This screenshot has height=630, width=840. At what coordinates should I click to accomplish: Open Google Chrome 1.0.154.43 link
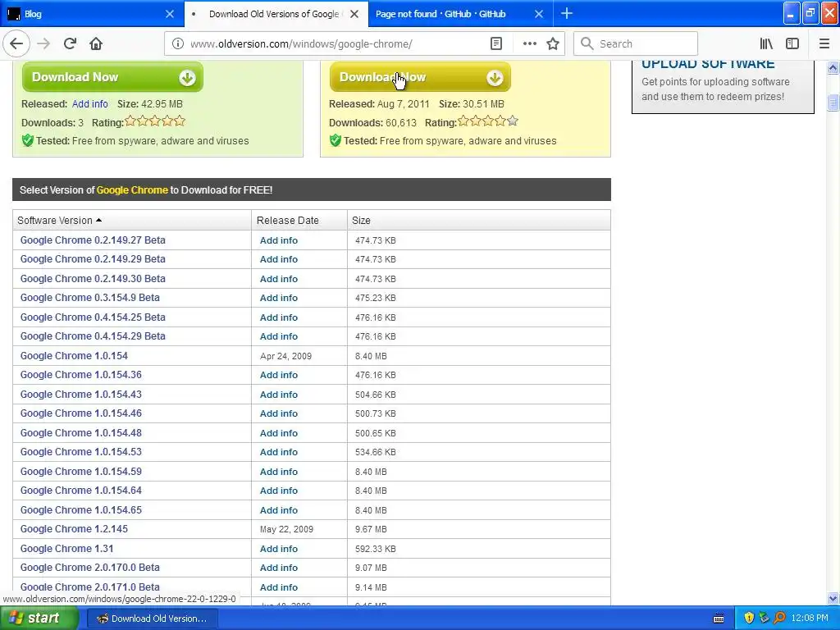coord(81,395)
